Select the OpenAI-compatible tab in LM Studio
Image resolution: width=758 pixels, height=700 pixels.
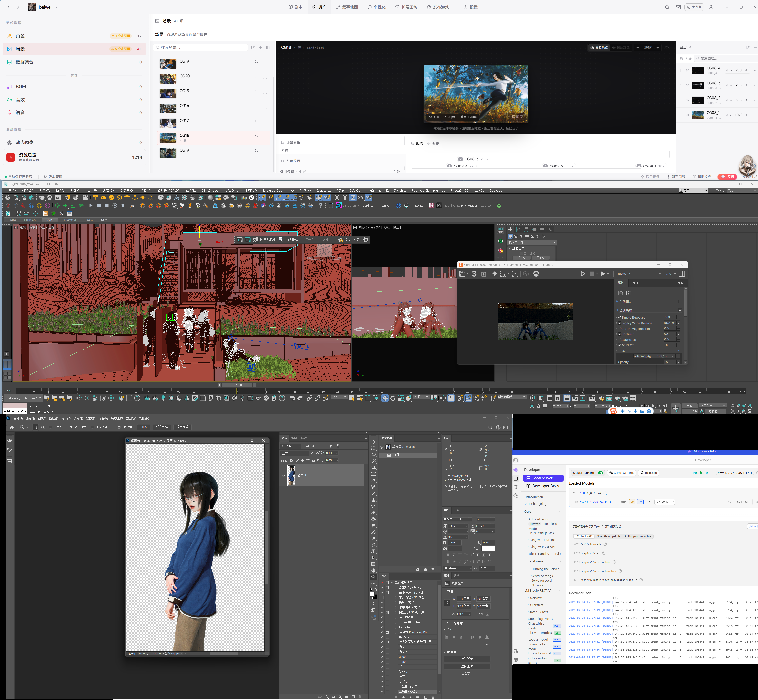pyautogui.click(x=608, y=536)
